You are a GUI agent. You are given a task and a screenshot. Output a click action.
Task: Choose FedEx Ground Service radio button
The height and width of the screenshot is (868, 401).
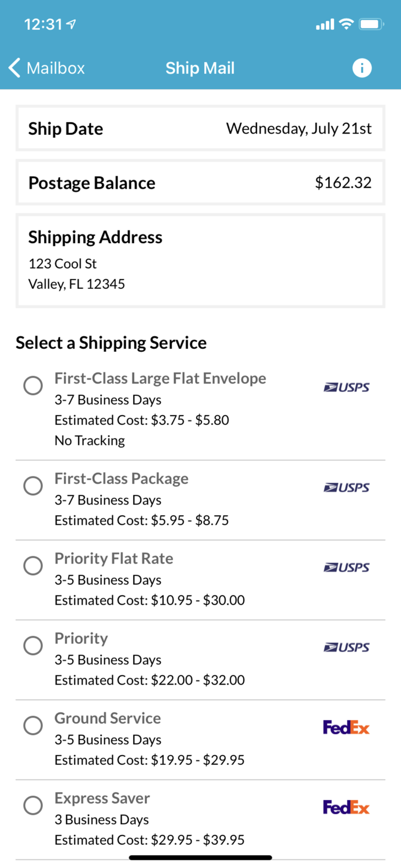[x=33, y=725]
